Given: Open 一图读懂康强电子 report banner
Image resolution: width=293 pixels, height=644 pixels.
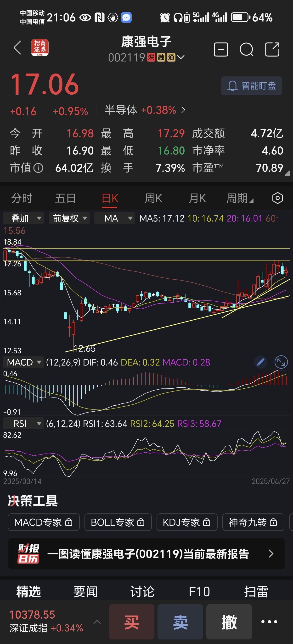Looking at the screenshot, I should point(146,554).
